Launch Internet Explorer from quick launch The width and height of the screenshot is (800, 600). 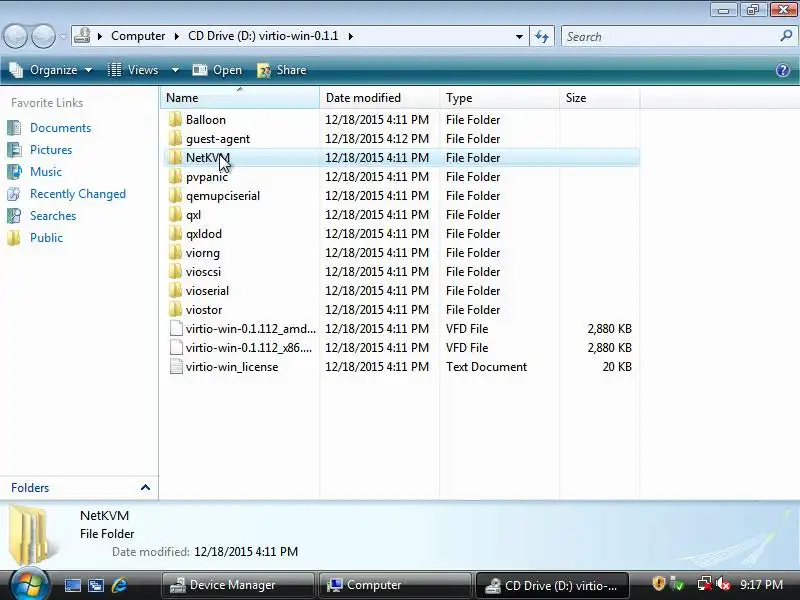[x=119, y=585]
